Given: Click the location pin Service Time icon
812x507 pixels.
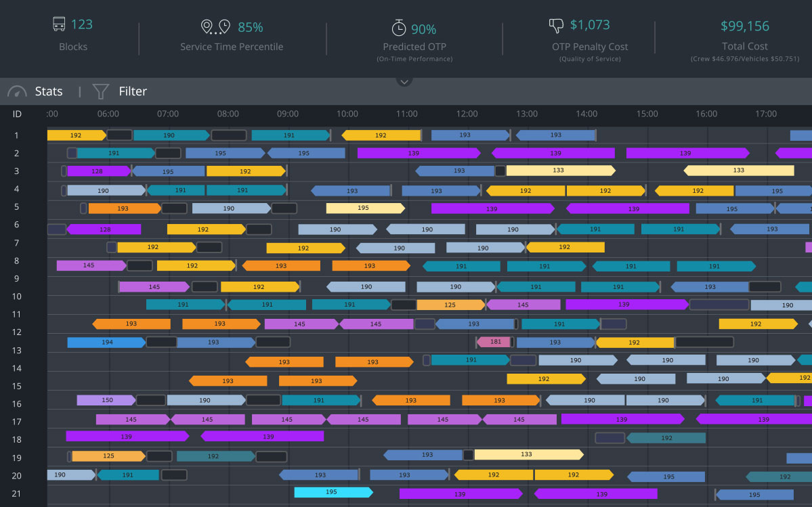Looking at the screenshot, I should point(215,27).
